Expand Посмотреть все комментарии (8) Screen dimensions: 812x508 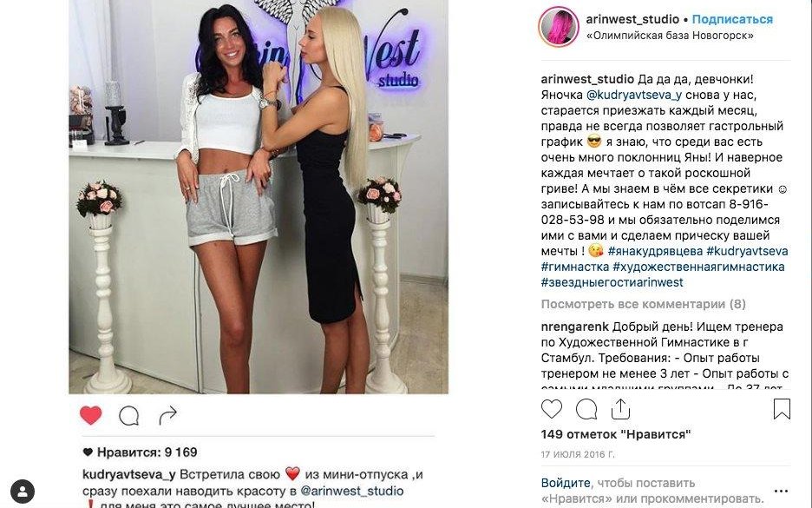(x=644, y=304)
